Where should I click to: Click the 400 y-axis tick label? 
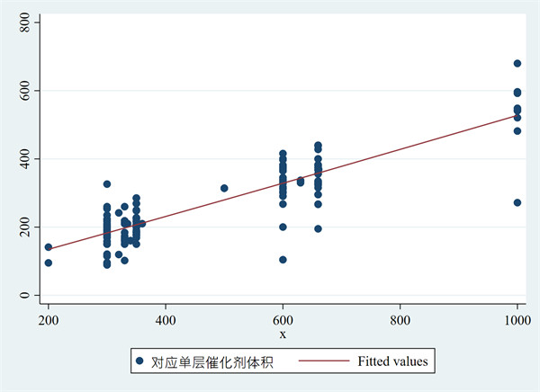(23, 159)
